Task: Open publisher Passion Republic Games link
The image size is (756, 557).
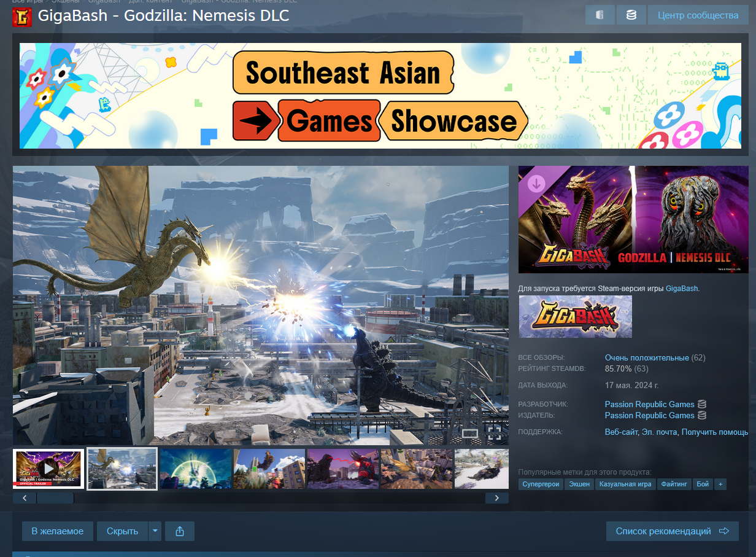Action: [x=650, y=415]
